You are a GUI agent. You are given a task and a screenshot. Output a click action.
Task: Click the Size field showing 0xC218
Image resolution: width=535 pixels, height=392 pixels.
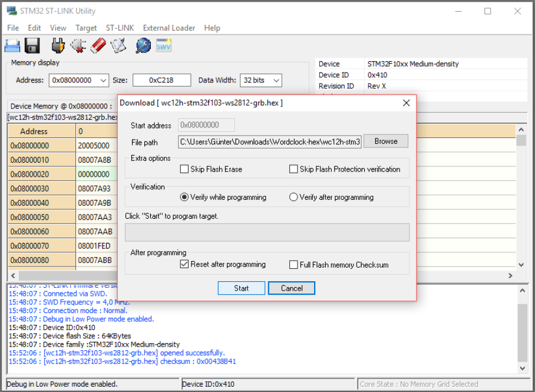coord(161,80)
